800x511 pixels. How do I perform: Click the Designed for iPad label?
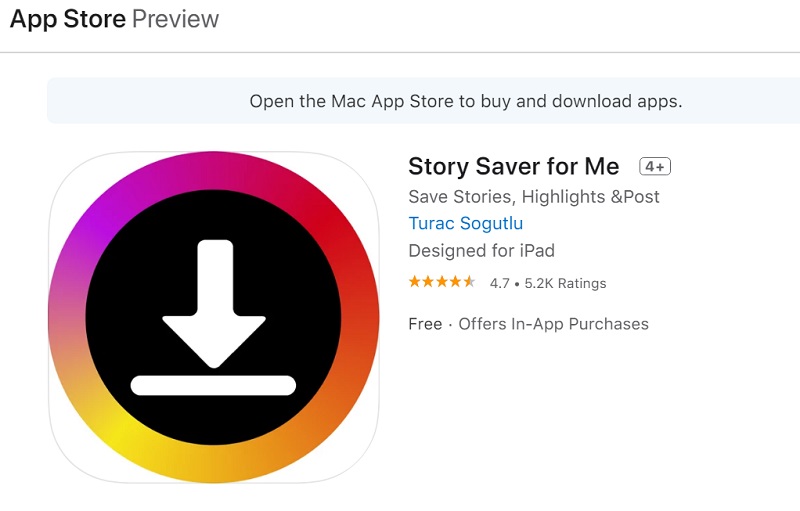click(x=481, y=251)
